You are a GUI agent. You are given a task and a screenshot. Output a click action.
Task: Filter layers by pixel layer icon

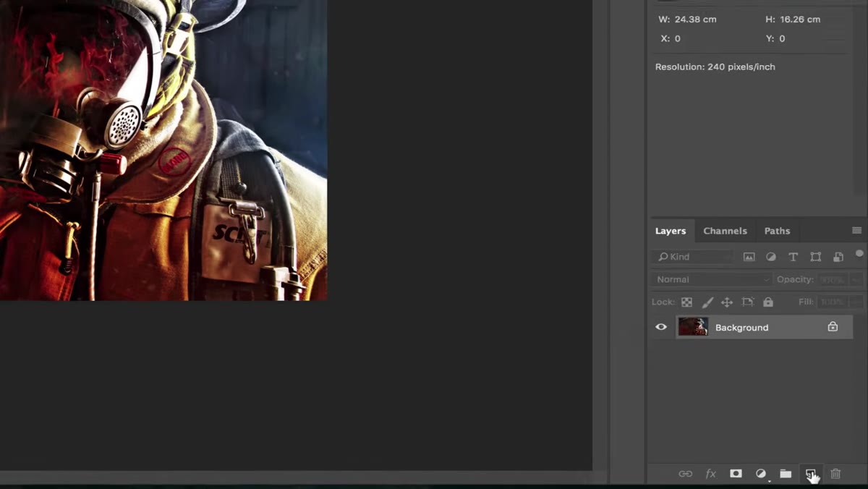pyautogui.click(x=749, y=257)
